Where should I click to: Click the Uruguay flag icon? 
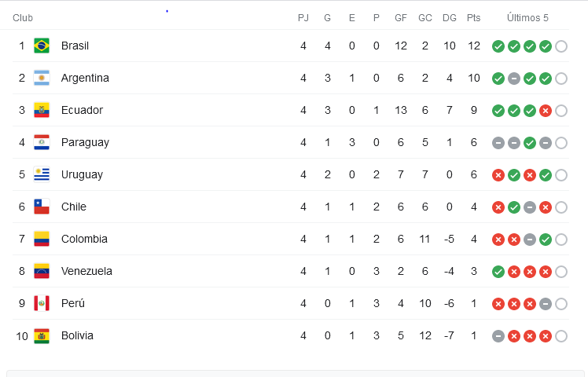pyautogui.click(x=42, y=174)
